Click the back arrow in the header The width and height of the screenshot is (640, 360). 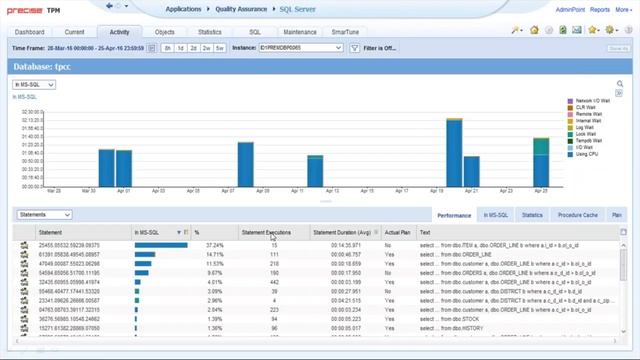point(109,6)
